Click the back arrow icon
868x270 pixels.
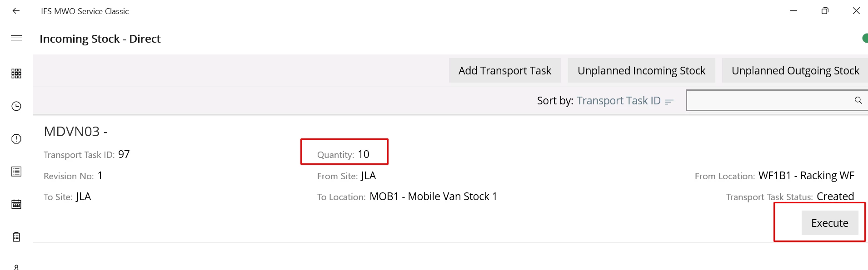pos(16,10)
